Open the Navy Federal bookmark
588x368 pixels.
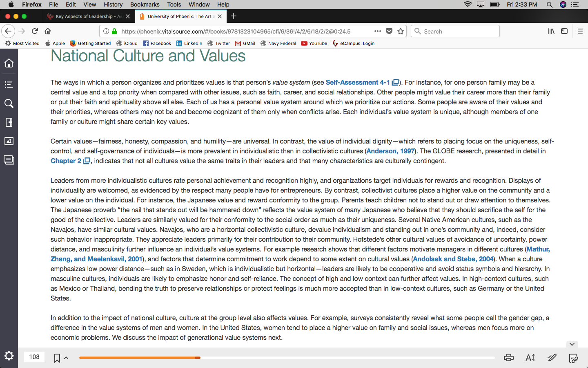point(278,43)
